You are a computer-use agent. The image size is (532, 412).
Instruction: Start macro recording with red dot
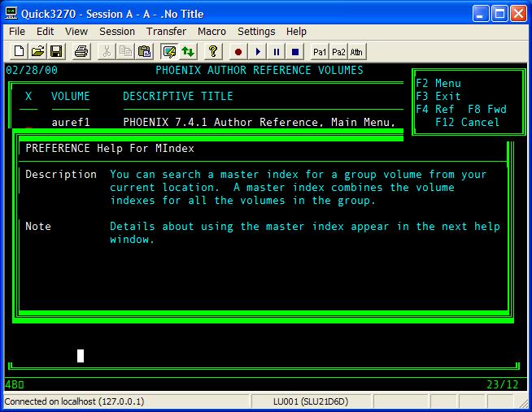[x=238, y=52]
